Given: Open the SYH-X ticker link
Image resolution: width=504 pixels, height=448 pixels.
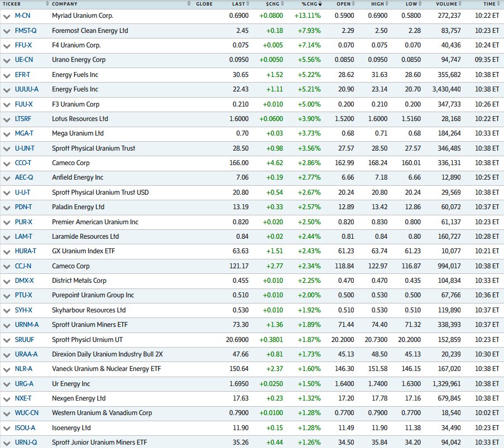Looking at the screenshot, I should [23, 310].
